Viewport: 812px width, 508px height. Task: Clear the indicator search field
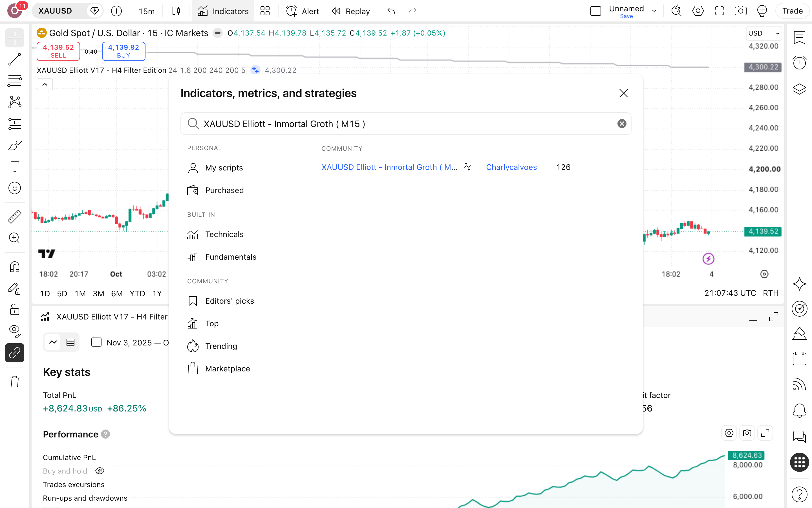[x=622, y=124]
